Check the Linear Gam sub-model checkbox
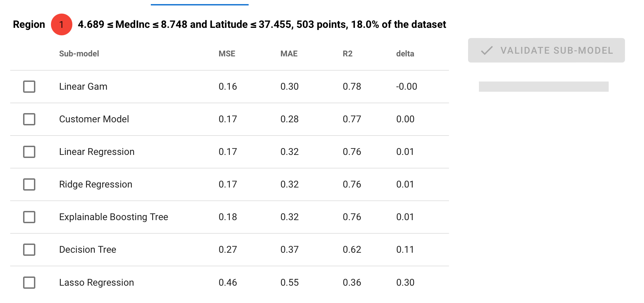Viewport: 644px width, 303px height. pyautogui.click(x=29, y=87)
